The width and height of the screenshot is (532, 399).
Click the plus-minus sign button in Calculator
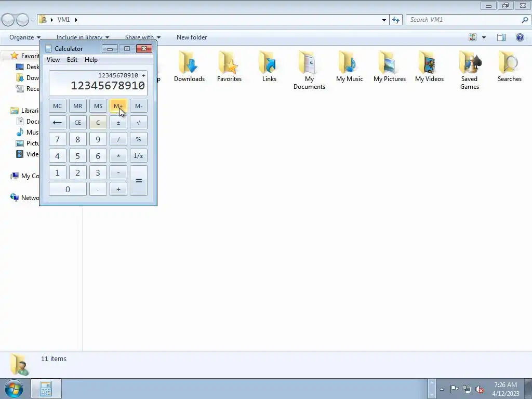(x=118, y=123)
